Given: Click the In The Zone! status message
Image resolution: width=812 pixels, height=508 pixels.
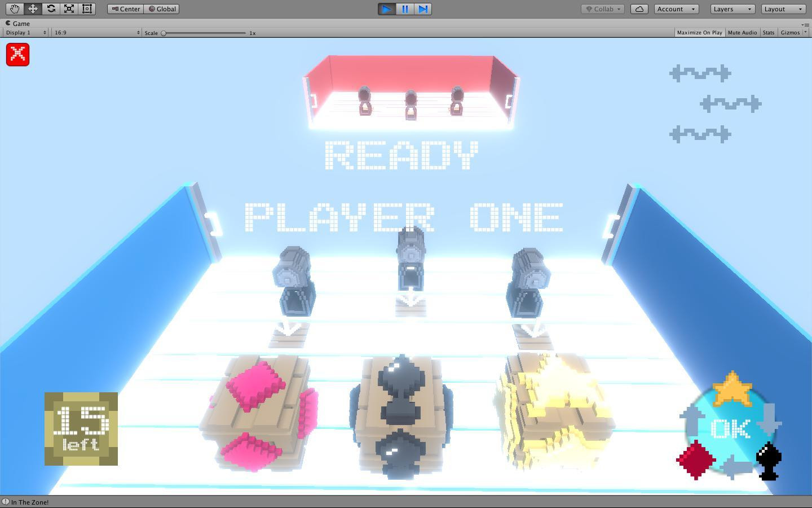Looking at the screenshot, I should (x=30, y=502).
